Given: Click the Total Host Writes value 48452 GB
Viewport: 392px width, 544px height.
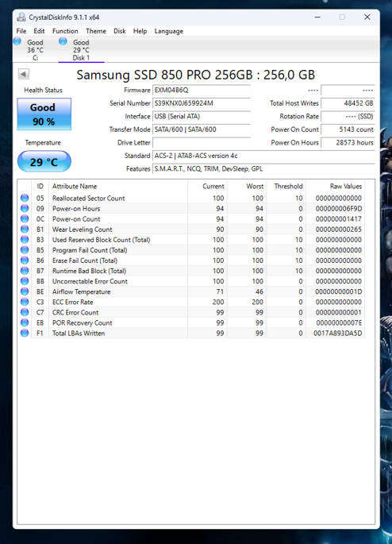Looking at the screenshot, I should (x=348, y=103).
